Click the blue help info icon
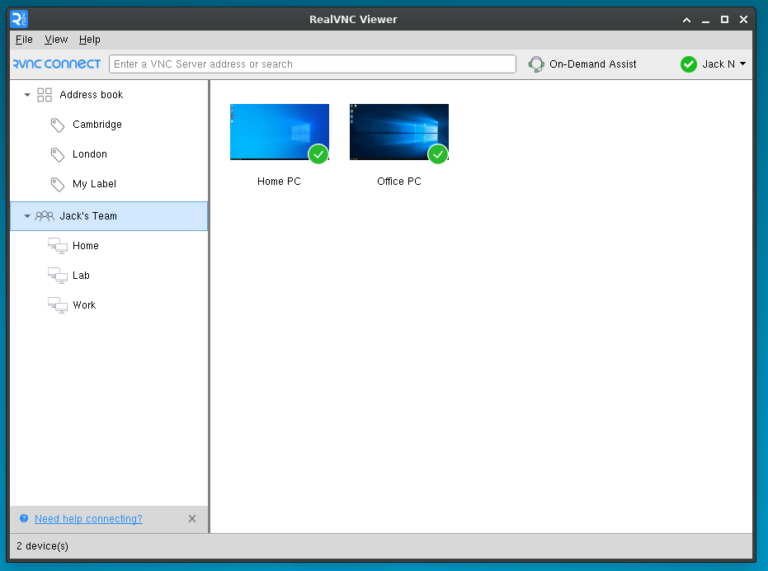This screenshot has width=768, height=571. click(24, 519)
